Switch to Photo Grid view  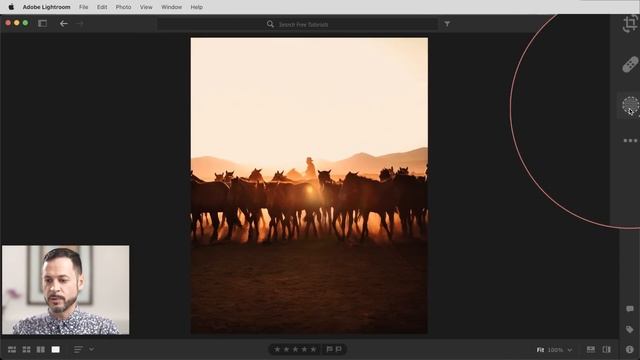click(x=12, y=349)
